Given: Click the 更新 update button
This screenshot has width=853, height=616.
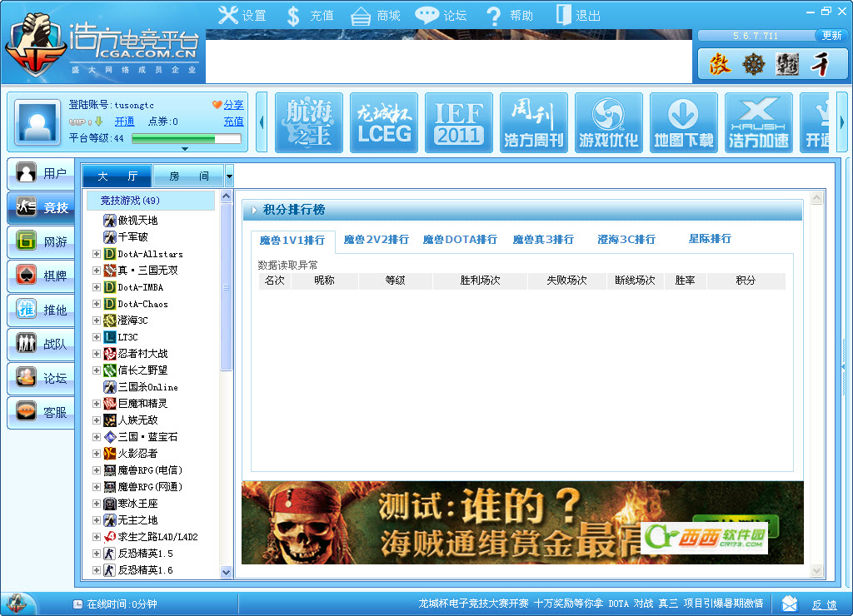Looking at the screenshot, I should coord(831,35).
